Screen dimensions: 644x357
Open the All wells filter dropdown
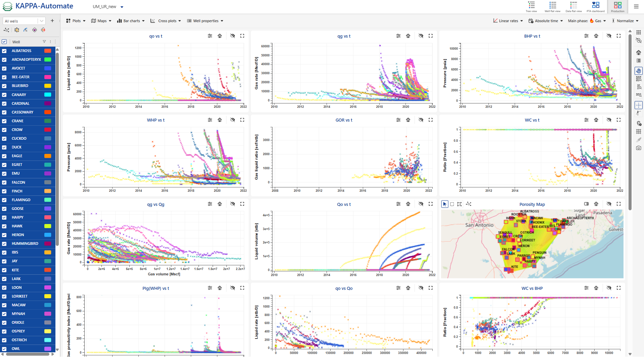pos(41,20)
